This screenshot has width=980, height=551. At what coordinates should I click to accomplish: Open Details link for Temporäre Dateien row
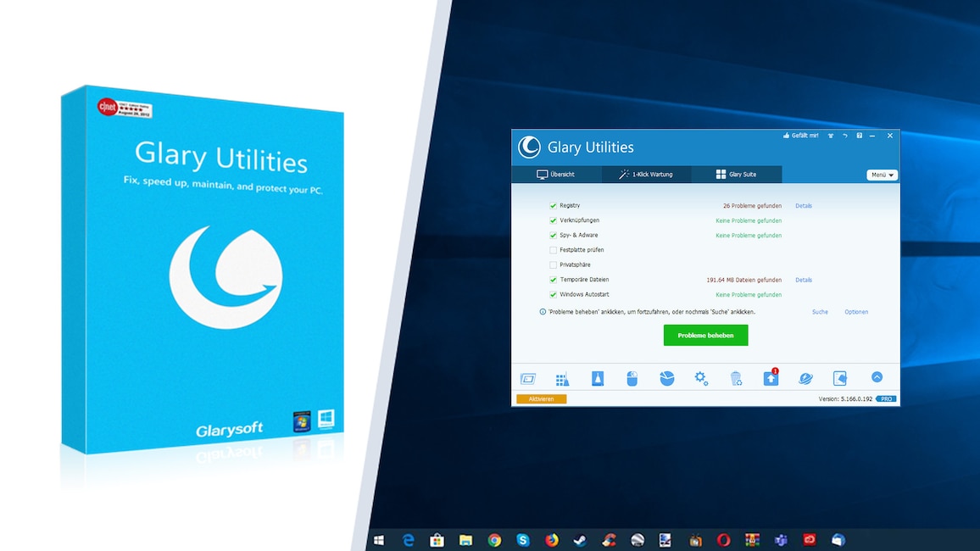click(804, 280)
